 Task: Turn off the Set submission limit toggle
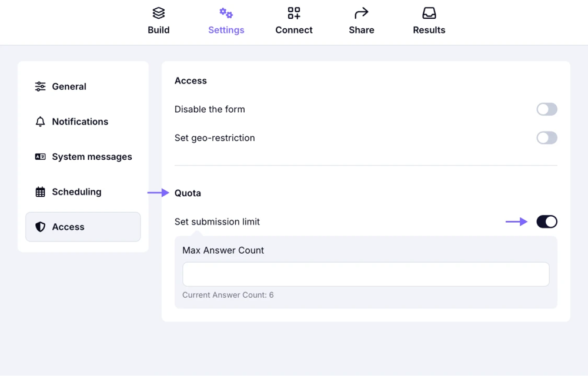pos(547,221)
